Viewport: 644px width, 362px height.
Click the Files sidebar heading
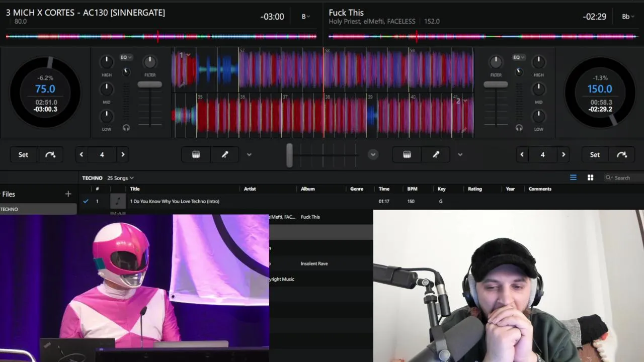pyautogui.click(x=9, y=194)
